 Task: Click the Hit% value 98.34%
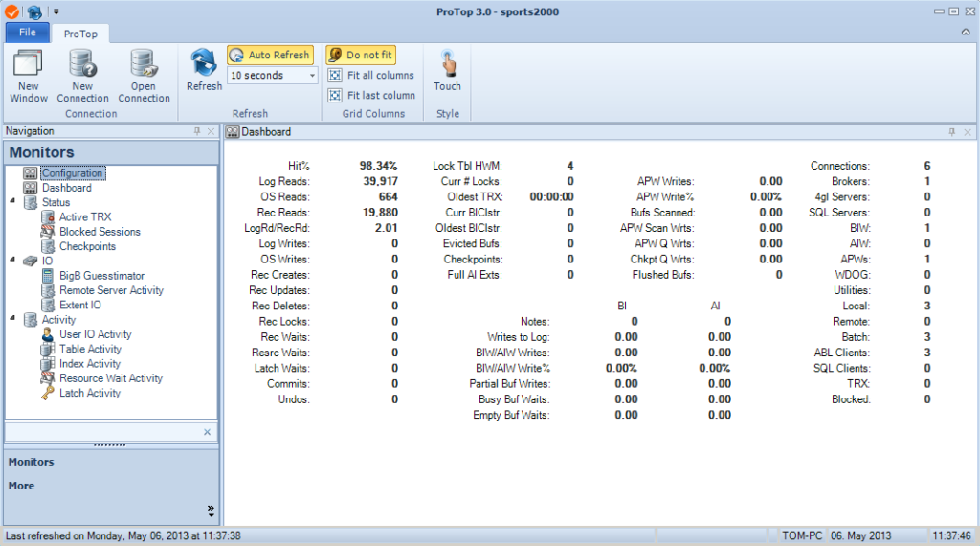coord(378,166)
